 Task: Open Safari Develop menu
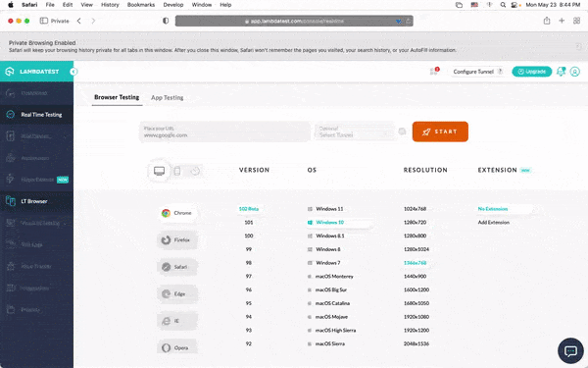pyautogui.click(x=173, y=5)
